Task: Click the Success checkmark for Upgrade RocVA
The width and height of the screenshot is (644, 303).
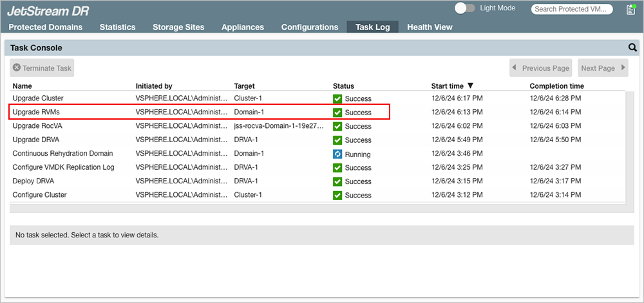Action: [x=337, y=126]
